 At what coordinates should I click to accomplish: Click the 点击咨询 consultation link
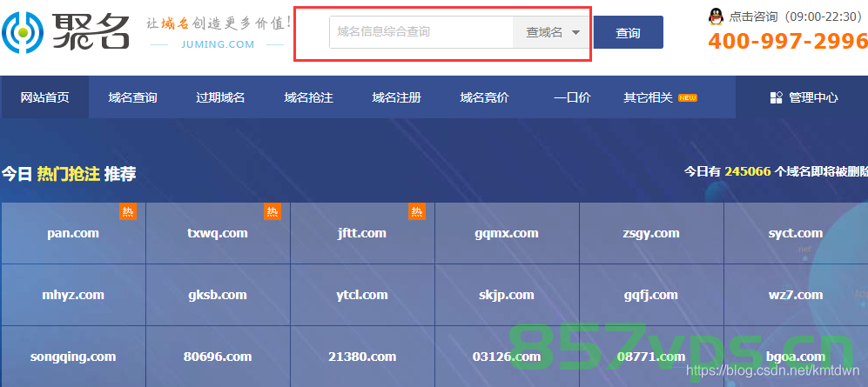click(x=753, y=17)
